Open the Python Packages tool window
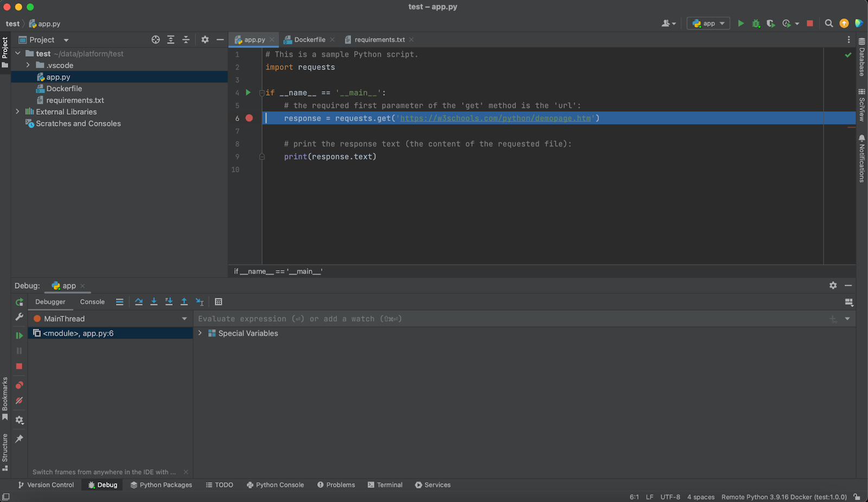 (x=161, y=485)
